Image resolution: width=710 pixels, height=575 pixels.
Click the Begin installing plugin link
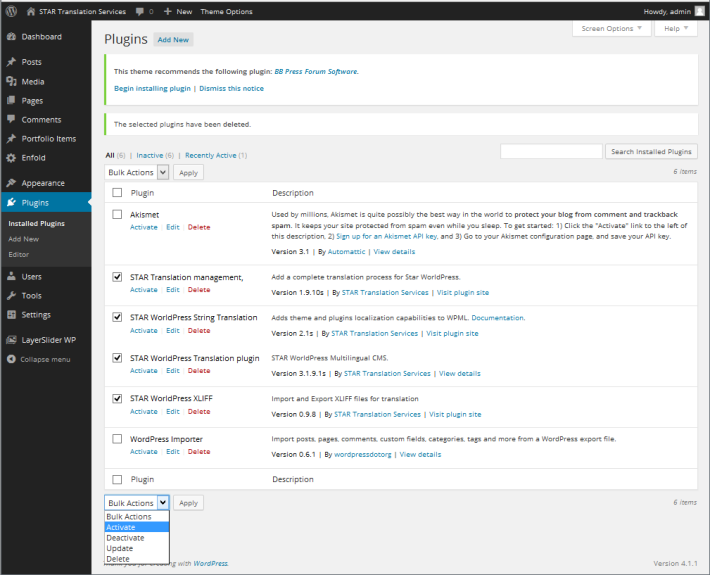pos(152,88)
